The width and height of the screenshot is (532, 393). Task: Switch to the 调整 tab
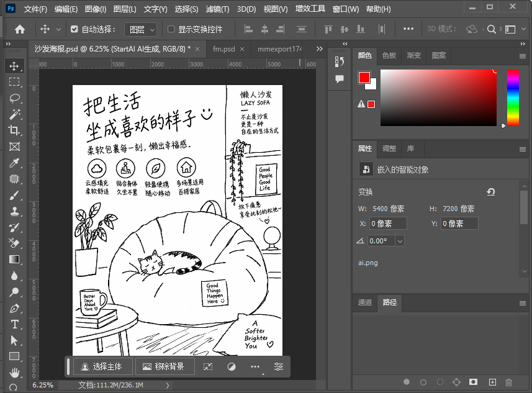pyautogui.click(x=389, y=148)
